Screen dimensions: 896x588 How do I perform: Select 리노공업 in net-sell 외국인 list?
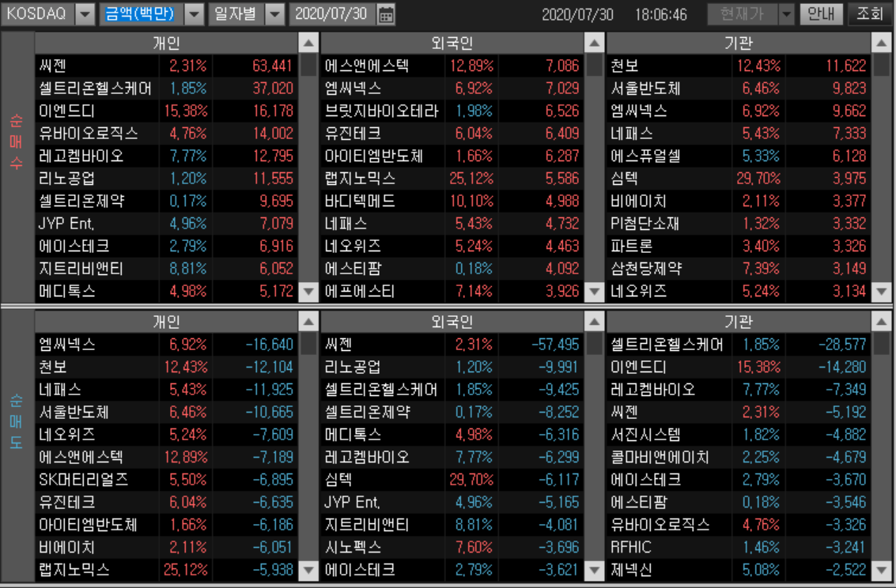[452, 367]
